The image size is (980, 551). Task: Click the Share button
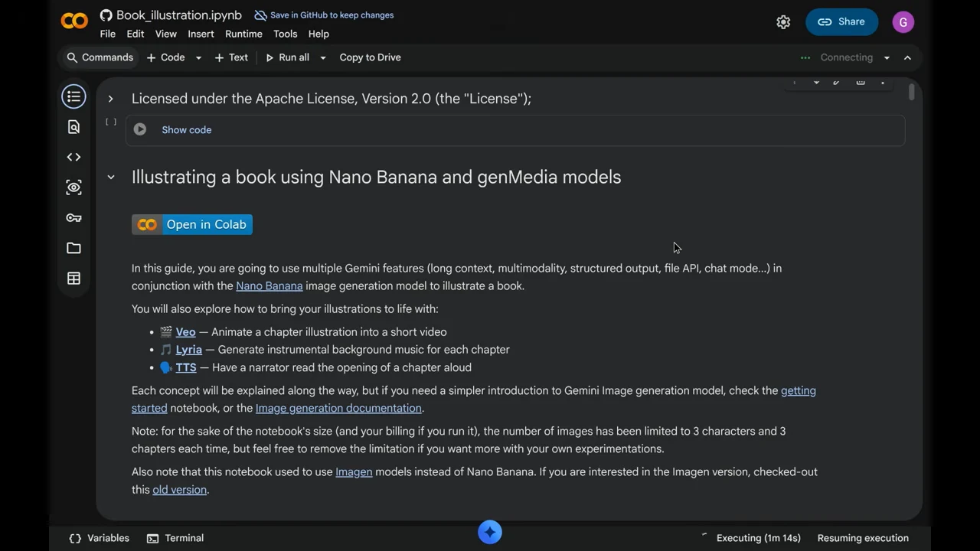(841, 22)
